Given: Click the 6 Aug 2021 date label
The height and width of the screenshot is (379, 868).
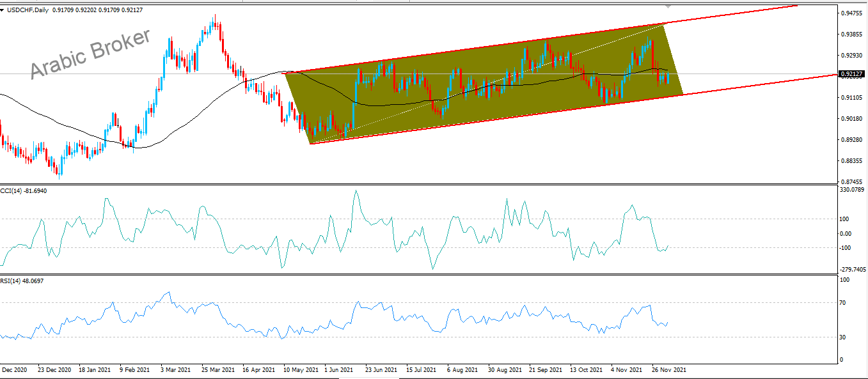Looking at the screenshot, I should pyautogui.click(x=462, y=369).
